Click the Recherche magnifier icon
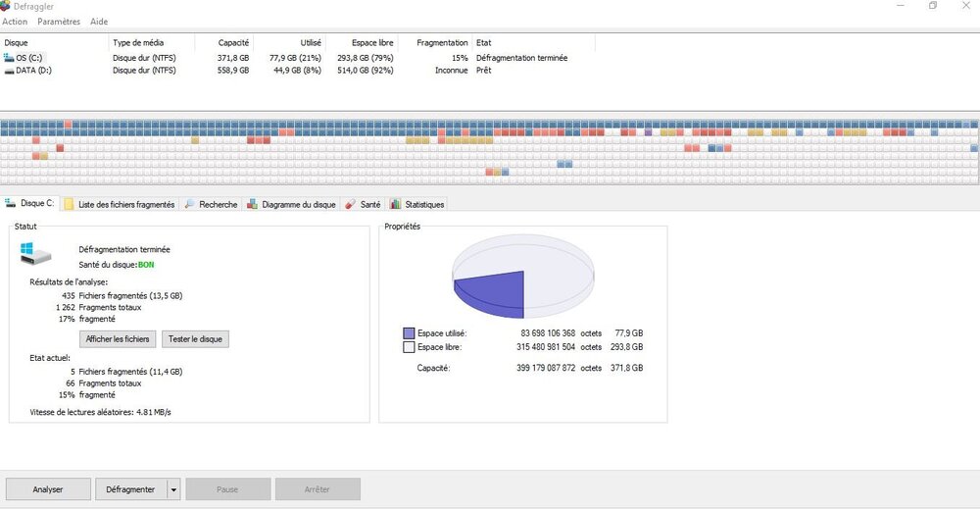The image size is (980, 509). click(189, 204)
